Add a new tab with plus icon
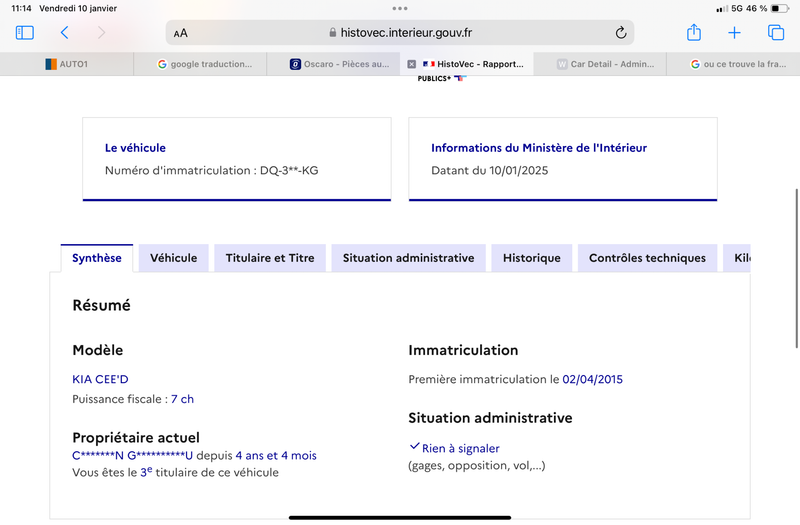The image size is (800, 525). tap(734, 33)
